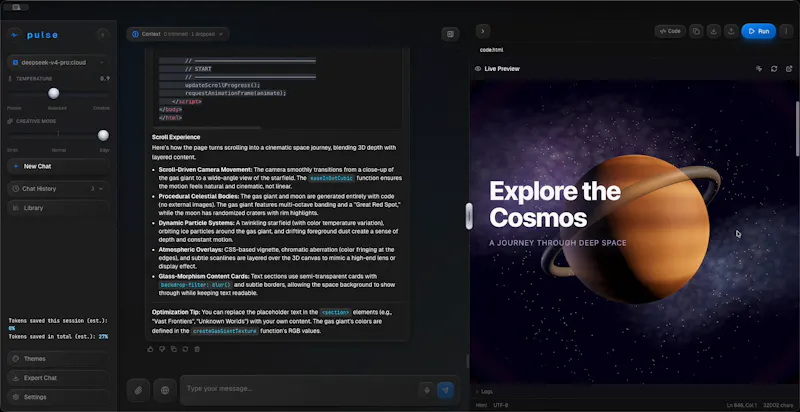The width and height of the screenshot is (800, 412).
Task: Click the pulse logo icon
Action: click(x=14, y=35)
